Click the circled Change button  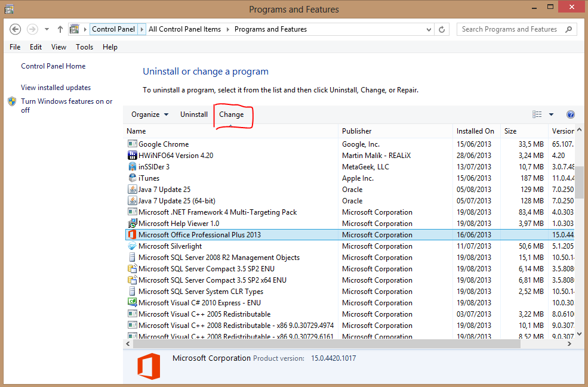pyautogui.click(x=232, y=114)
